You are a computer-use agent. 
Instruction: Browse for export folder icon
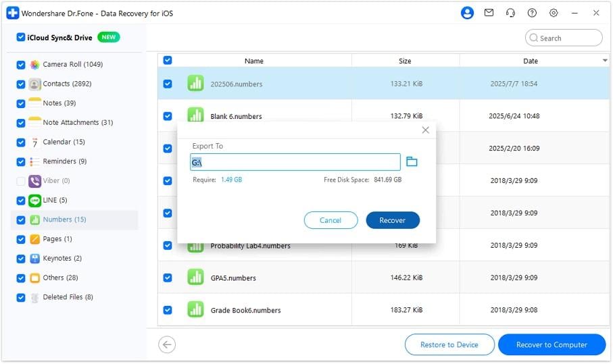[x=412, y=161]
